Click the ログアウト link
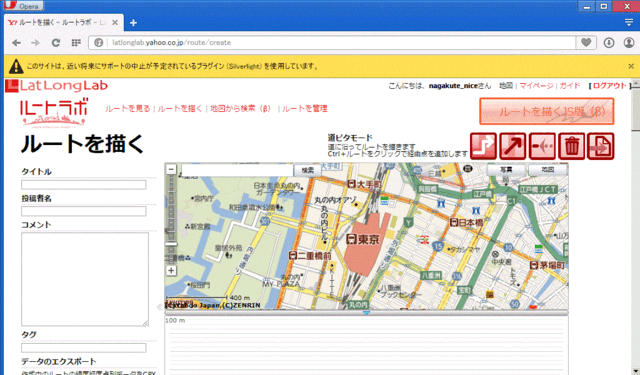The image size is (640, 375). pos(609,86)
